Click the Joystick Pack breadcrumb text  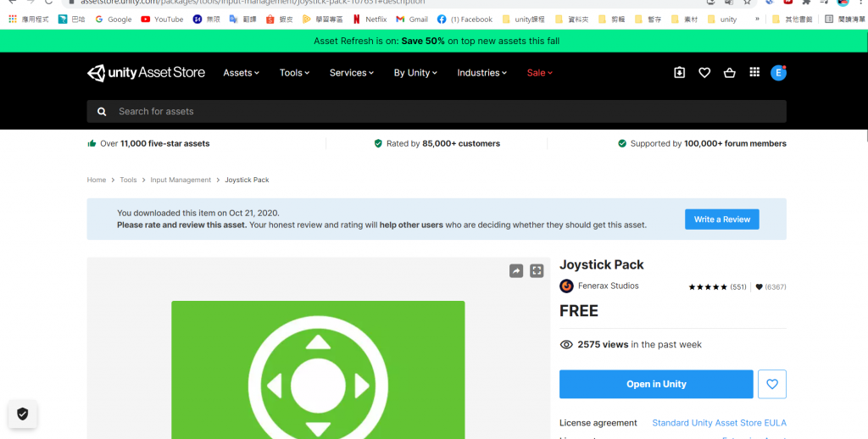(x=247, y=180)
